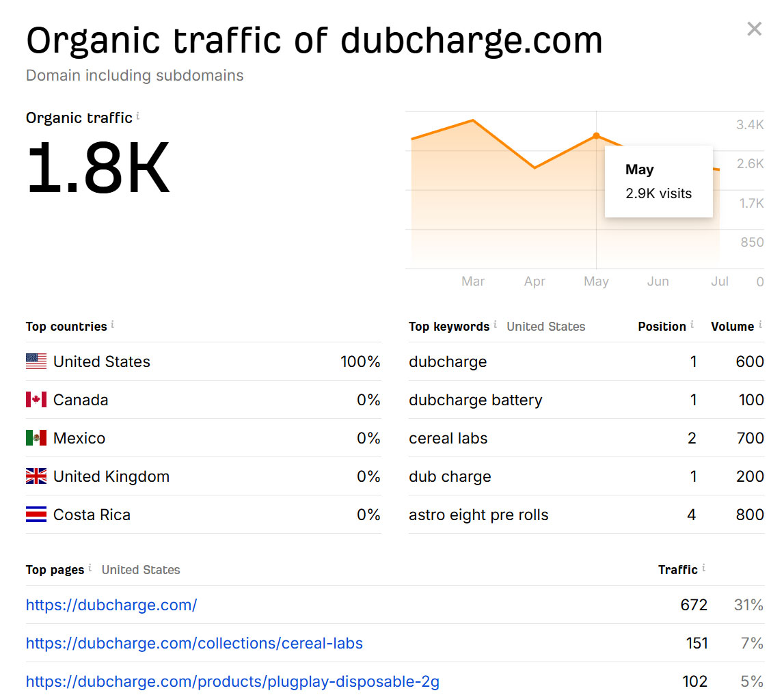Click info icon next to Organic traffic
This screenshot has height=695, width=784.
pyautogui.click(x=137, y=116)
